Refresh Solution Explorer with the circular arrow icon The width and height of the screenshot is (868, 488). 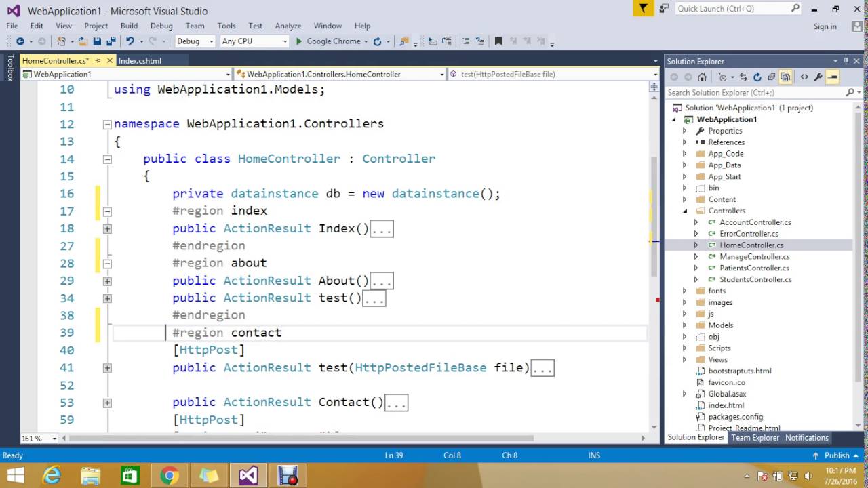757,77
